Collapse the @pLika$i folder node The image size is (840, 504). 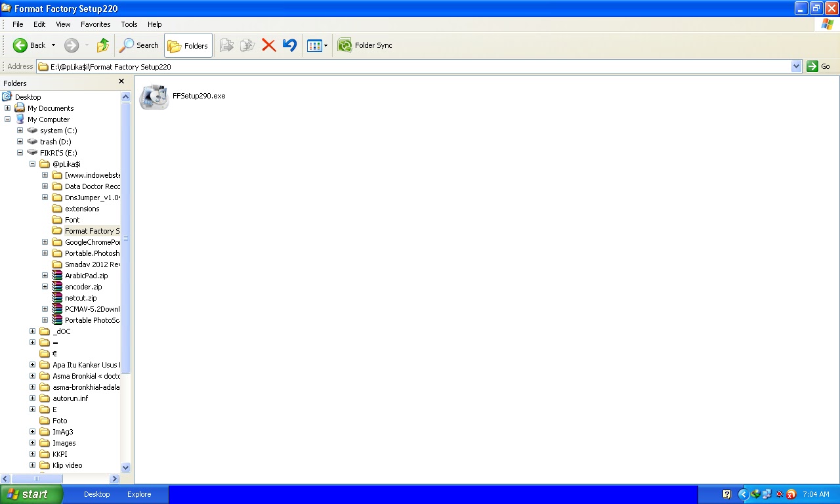point(32,164)
